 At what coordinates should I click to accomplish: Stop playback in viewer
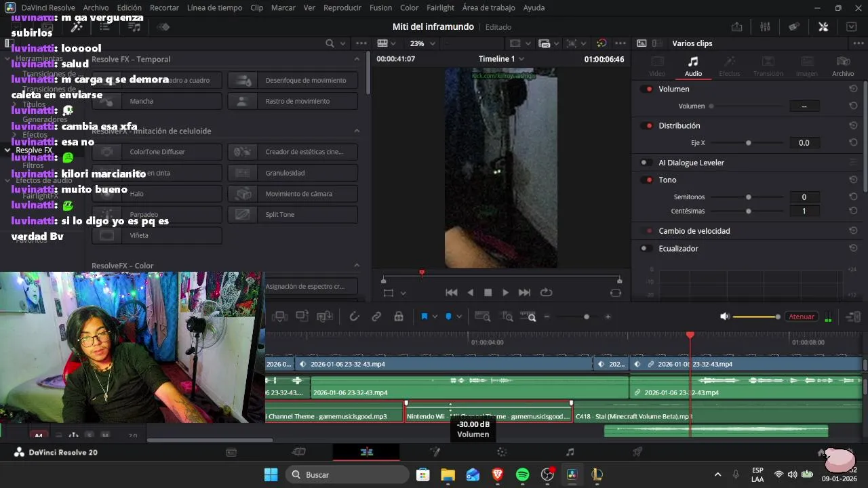pos(488,293)
